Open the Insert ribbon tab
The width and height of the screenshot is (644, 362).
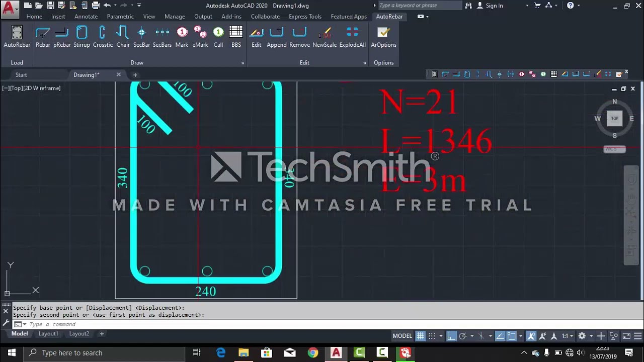(58, 17)
